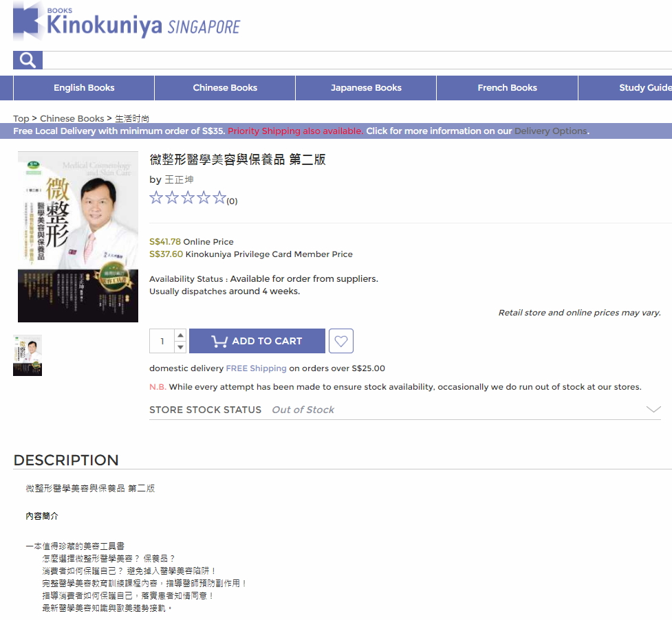Click the ADD TO CART button

257,341
